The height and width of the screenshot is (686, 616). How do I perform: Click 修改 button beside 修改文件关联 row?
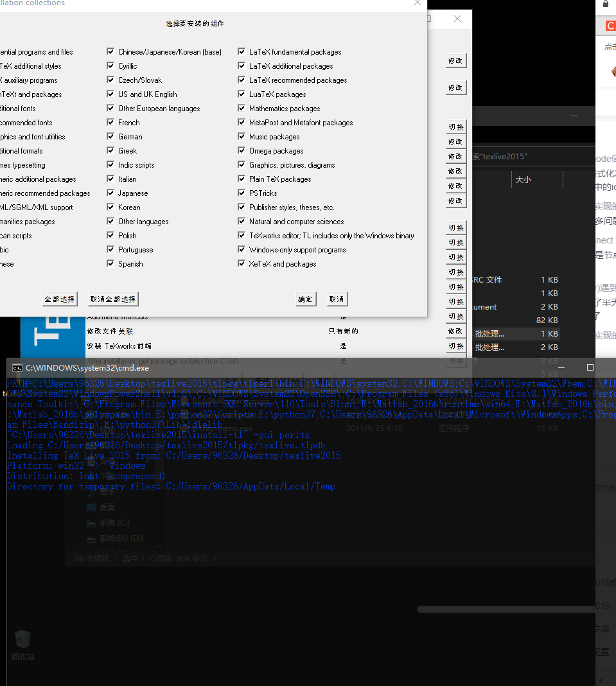pos(456,331)
